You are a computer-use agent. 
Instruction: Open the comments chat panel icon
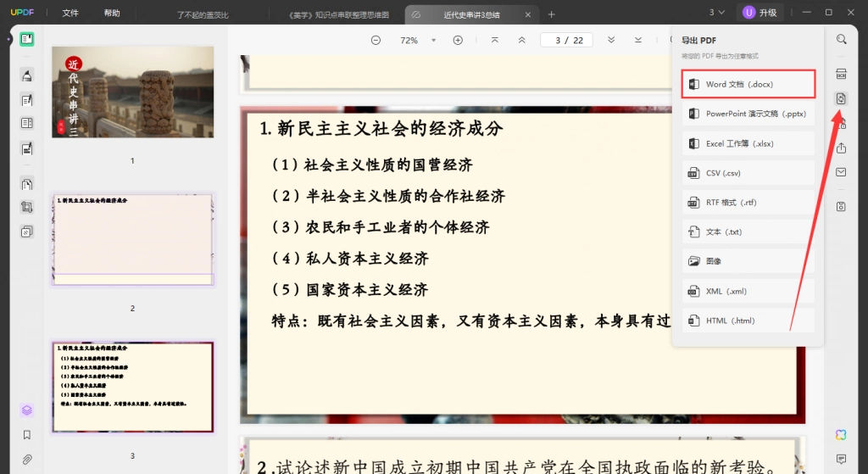841,459
